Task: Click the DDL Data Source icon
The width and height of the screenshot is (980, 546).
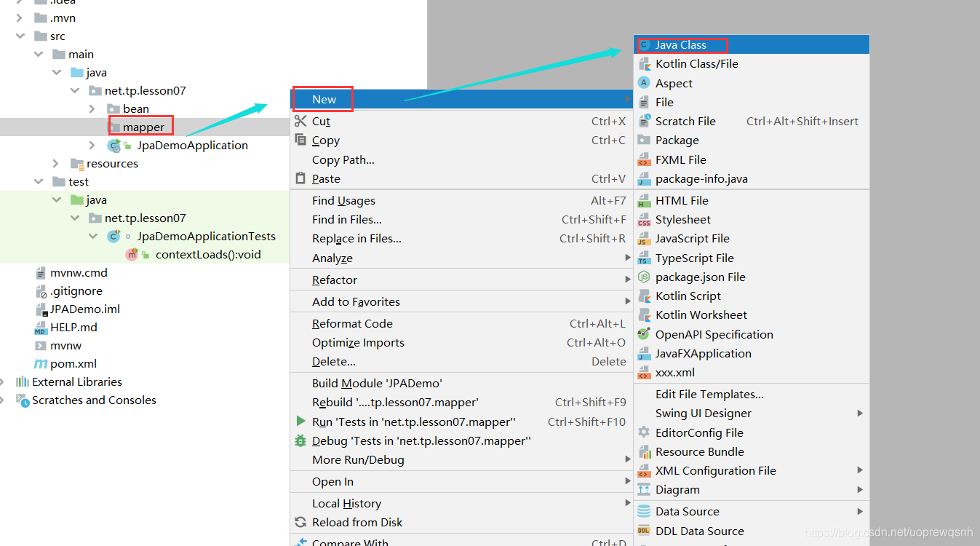Action: (x=644, y=531)
